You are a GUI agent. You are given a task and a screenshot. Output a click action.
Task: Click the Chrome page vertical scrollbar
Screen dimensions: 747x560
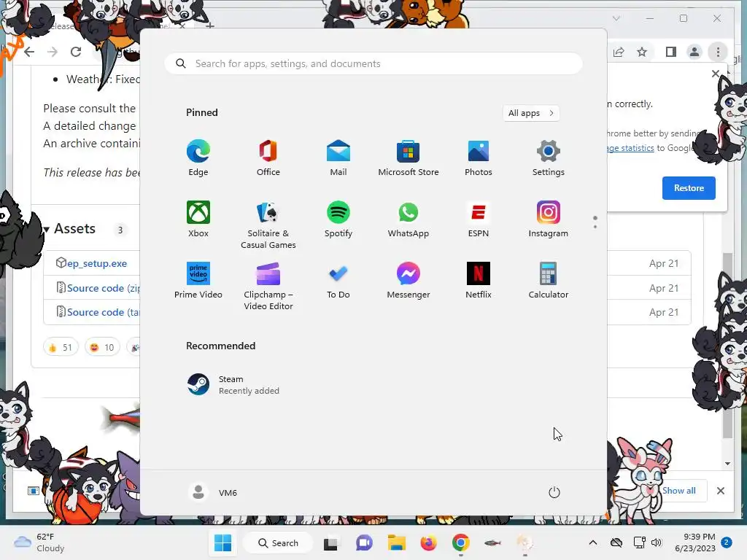point(727,345)
